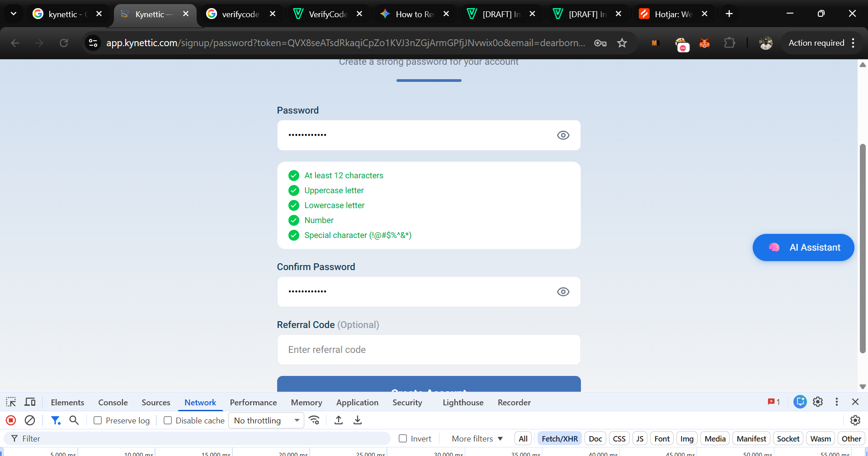This screenshot has height=456, width=868.
Task: Open Performance panel tab
Action: tap(253, 402)
